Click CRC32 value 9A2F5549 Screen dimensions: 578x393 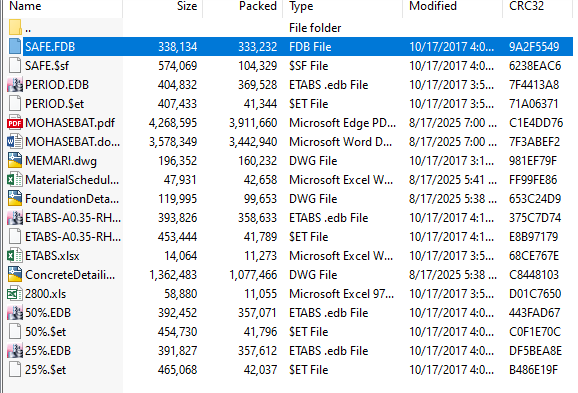pyautogui.click(x=534, y=47)
